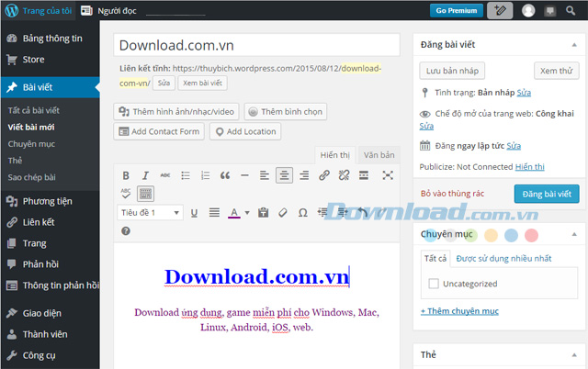Image resolution: width=588 pixels, height=369 pixels.
Task: Justify the paragraph text
Action: coord(214,213)
